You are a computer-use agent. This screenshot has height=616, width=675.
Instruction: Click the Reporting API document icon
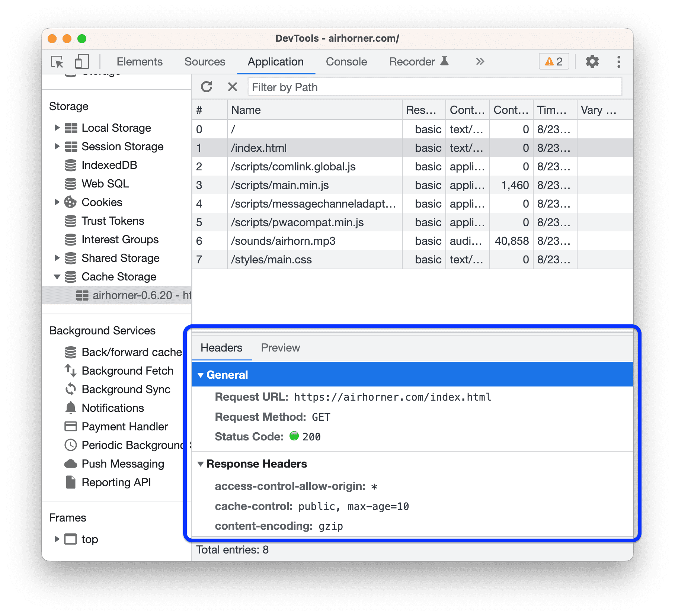[70, 482]
